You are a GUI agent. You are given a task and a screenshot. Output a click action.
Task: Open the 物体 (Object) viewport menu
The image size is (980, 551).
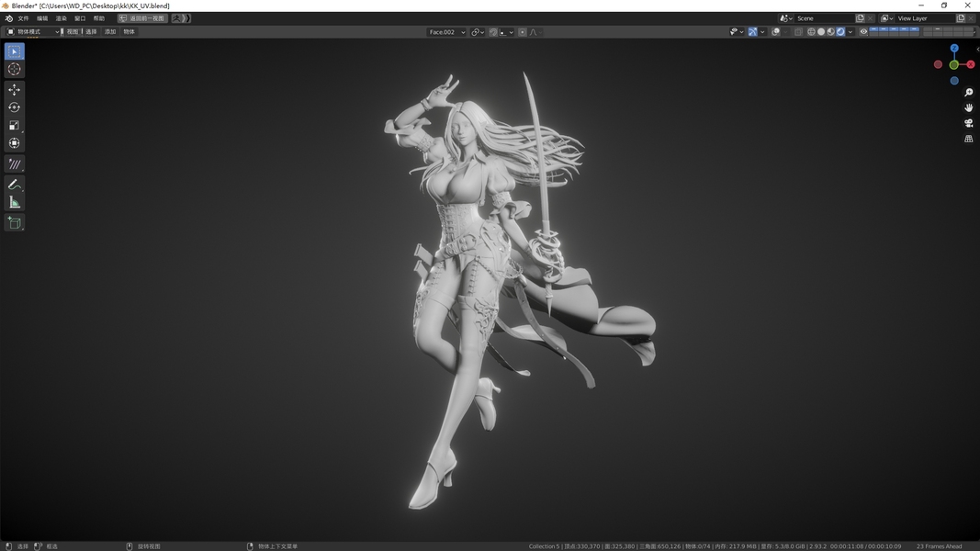pyautogui.click(x=130, y=31)
